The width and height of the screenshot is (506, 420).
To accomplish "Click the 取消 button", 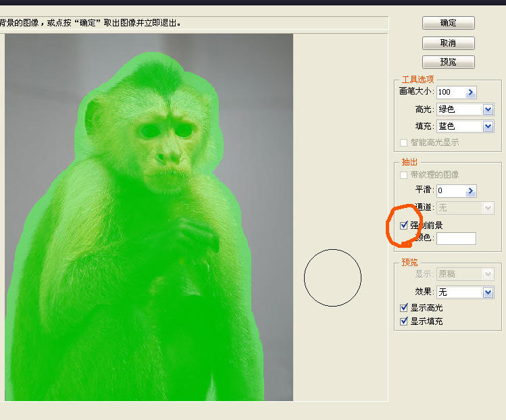I will point(448,43).
